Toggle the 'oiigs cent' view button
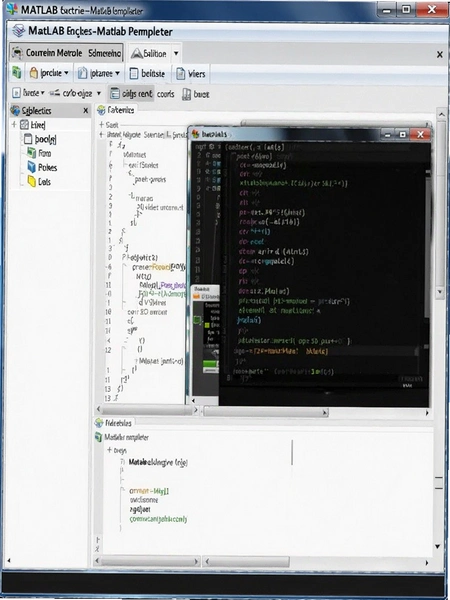450x600 pixels. coord(131,94)
